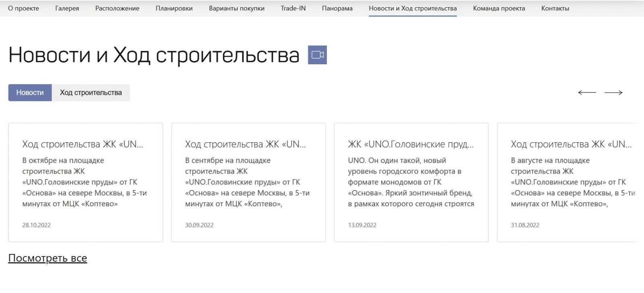Open the ЖК «UNO.Головинские пруд... news card
This screenshot has height=293, width=644.
coord(411,182)
